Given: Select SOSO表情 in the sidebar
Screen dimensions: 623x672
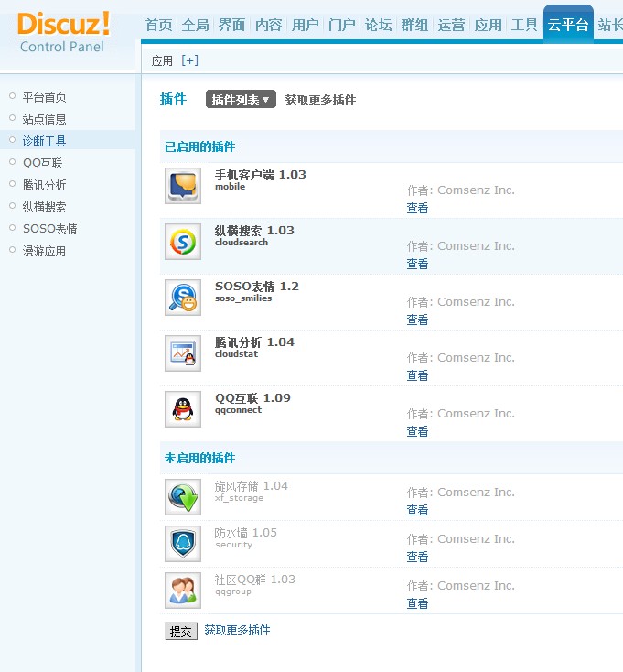Looking at the screenshot, I should pyautogui.click(x=50, y=229).
